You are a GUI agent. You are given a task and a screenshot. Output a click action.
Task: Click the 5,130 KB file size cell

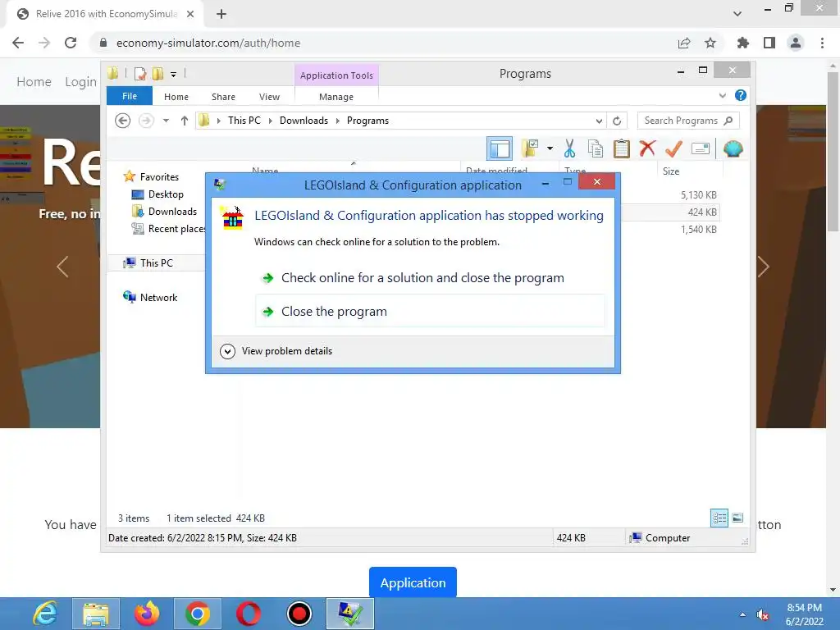[x=699, y=195]
